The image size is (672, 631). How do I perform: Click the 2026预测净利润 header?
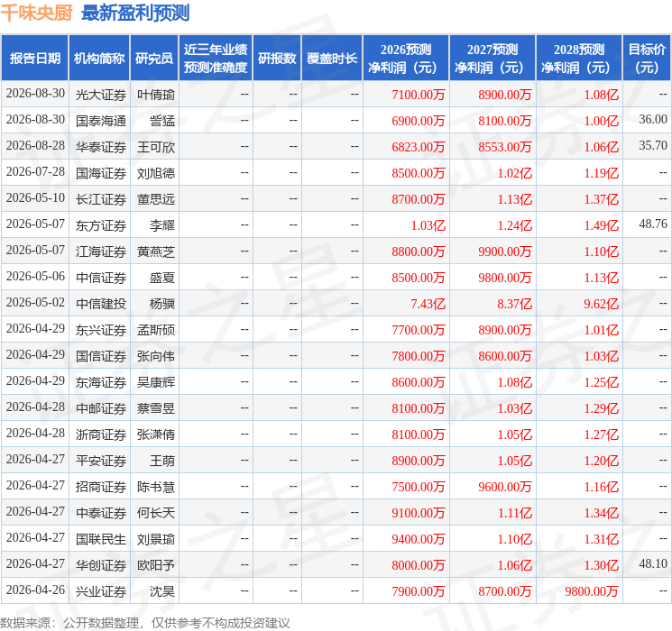[x=406, y=59]
